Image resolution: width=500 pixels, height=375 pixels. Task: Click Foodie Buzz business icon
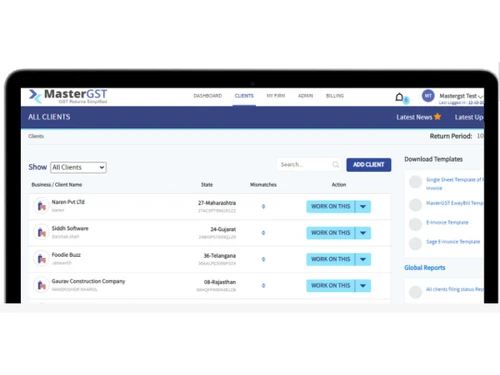41,258
